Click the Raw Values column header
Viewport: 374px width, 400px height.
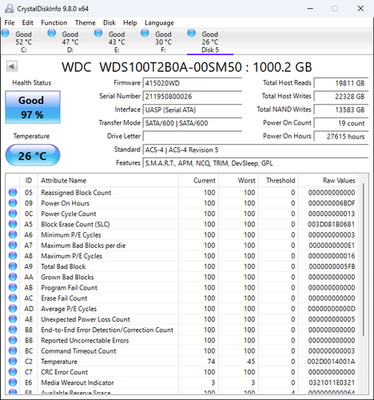click(328, 180)
